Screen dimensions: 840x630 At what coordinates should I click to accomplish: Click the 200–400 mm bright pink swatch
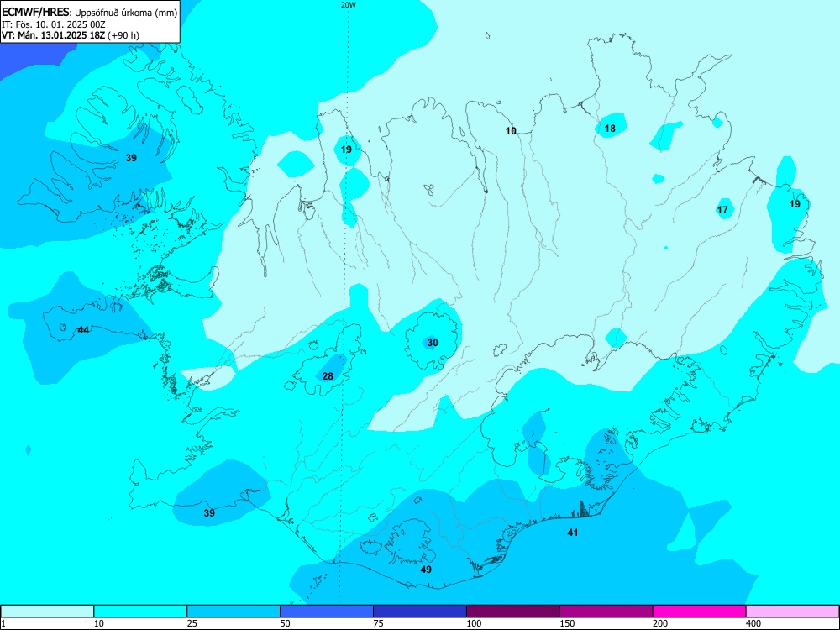pos(700,612)
